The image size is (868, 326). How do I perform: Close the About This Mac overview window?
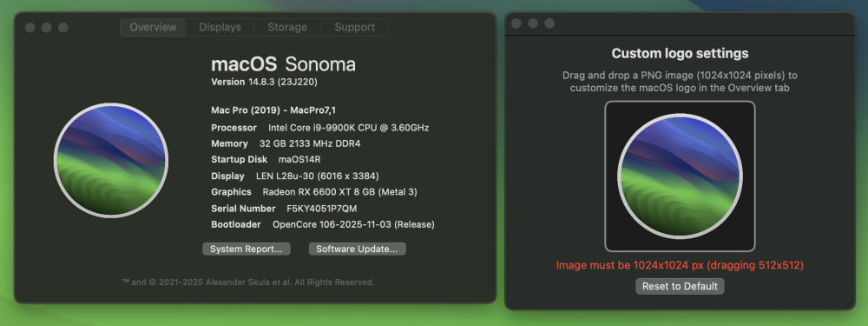point(30,27)
